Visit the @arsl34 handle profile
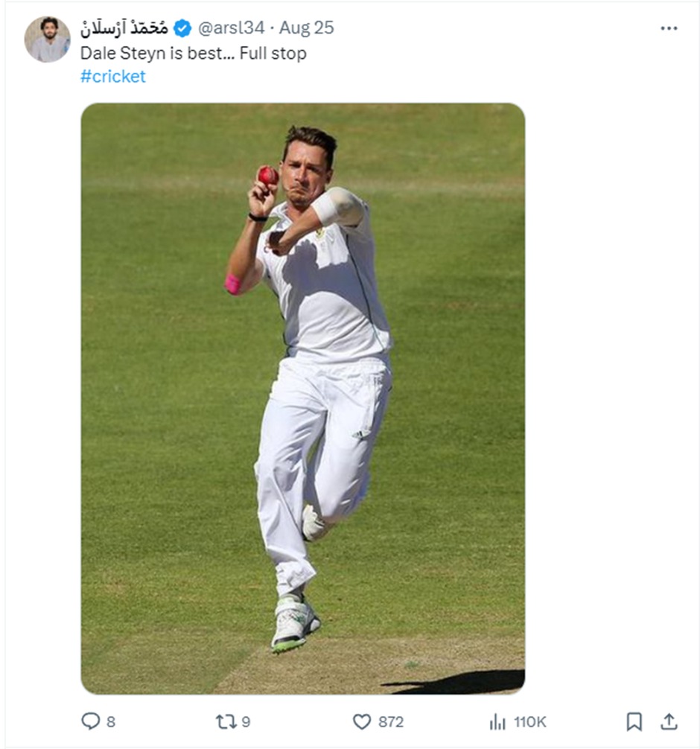The image size is (700, 749). (x=230, y=28)
